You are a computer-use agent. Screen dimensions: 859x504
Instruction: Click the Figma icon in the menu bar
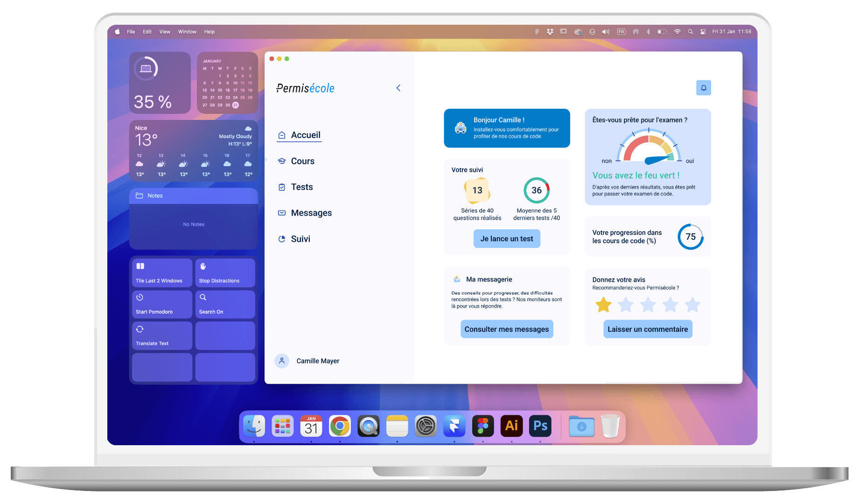(x=537, y=32)
